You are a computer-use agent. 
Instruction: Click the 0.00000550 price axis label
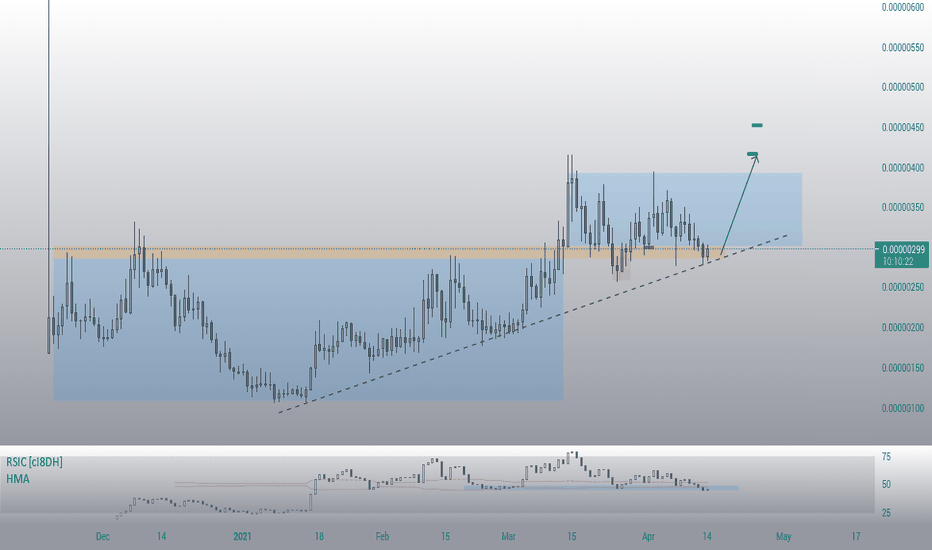click(903, 48)
